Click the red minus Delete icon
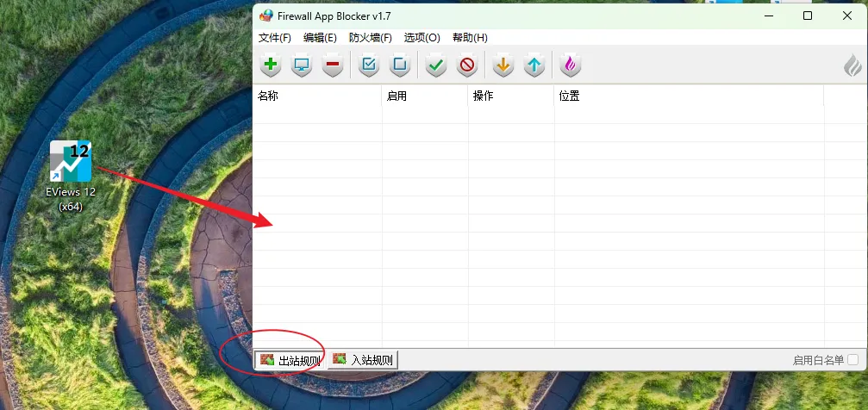This screenshot has width=868, height=410. point(333,65)
